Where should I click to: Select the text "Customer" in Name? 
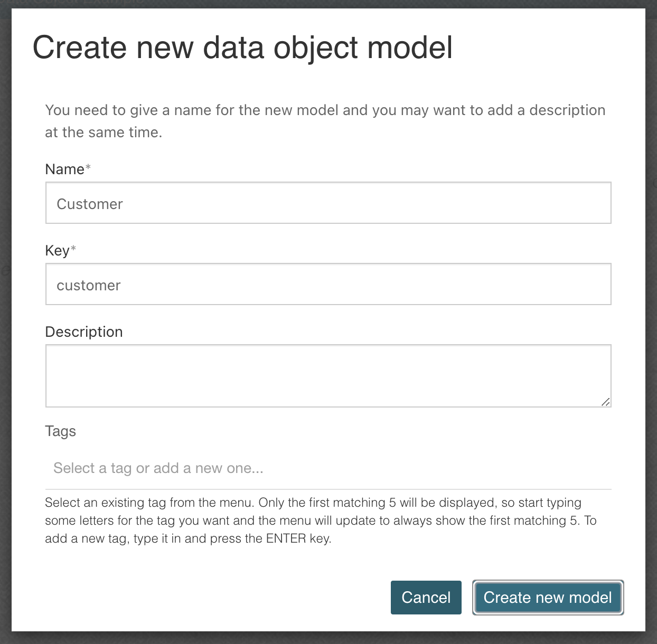click(x=90, y=204)
